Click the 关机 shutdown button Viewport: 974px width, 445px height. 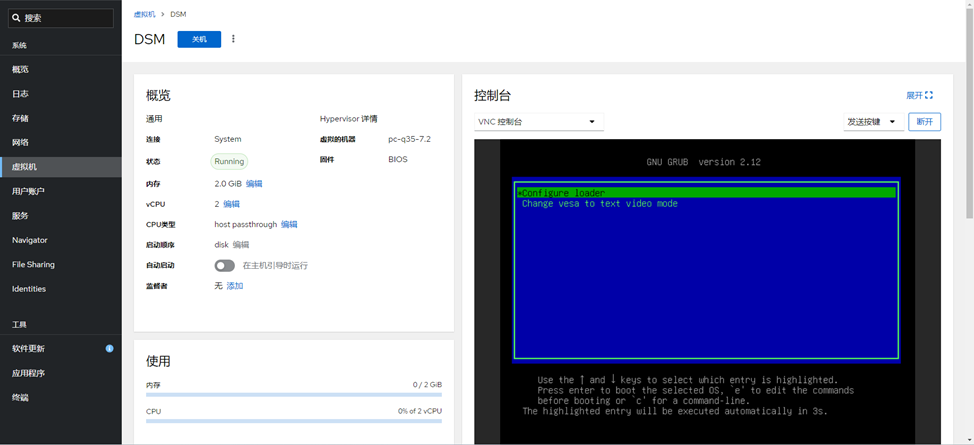pyautogui.click(x=199, y=39)
